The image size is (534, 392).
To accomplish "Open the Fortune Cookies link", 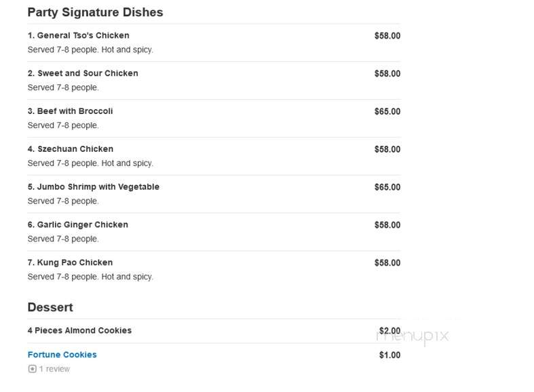I will (x=62, y=355).
